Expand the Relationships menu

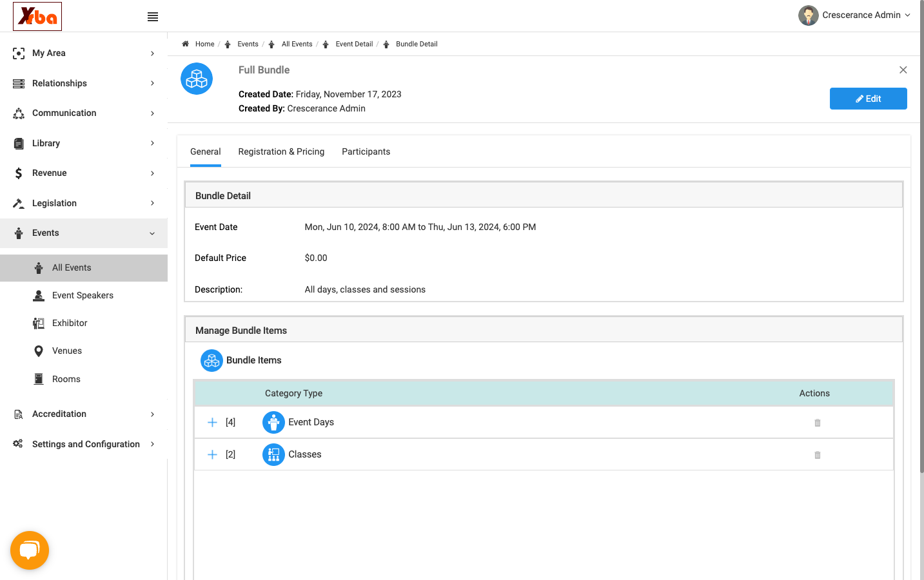pyautogui.click(x=84, y=83)
